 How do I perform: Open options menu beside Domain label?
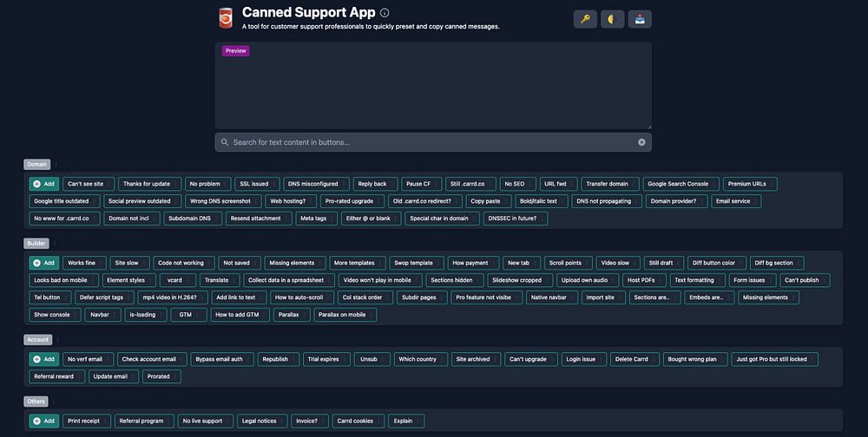pyautogui.click(x=56, y=164)
